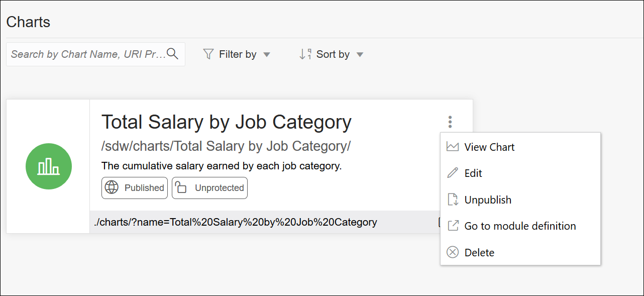Click the cumulative salary description text
644x296 pixels.
pyautogui.click(x=221, y=166)
